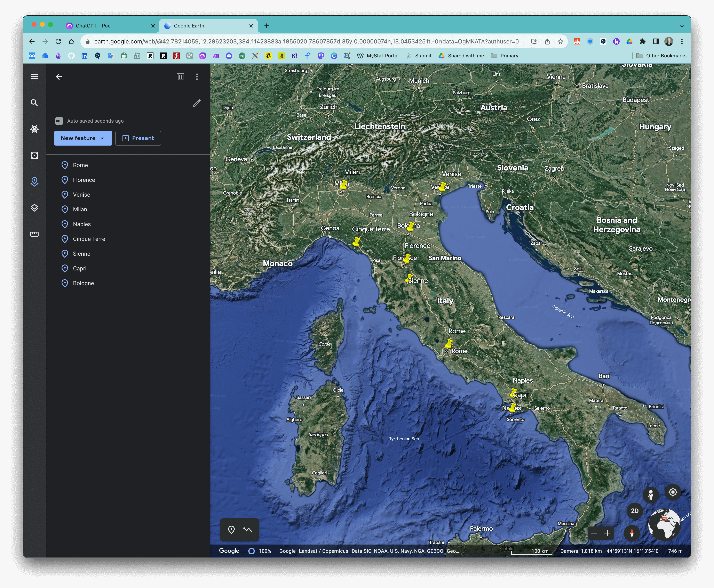Click the I'm Feeling Lucky dice icon
The width and height of the screenshot is (714, 588).
tap(34, 155)
